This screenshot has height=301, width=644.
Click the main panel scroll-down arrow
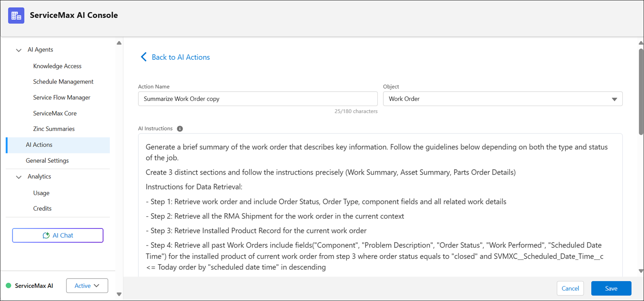[x=641, y=271]
